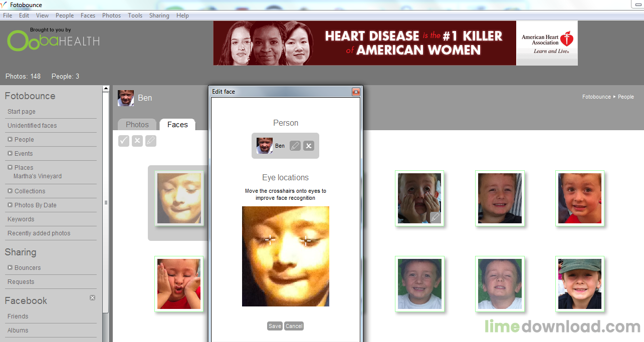Image resolution: width=644 pixels, height=342 pixels.
Task: Select the boy in green cap thumbnail
Action: (580, 284)
